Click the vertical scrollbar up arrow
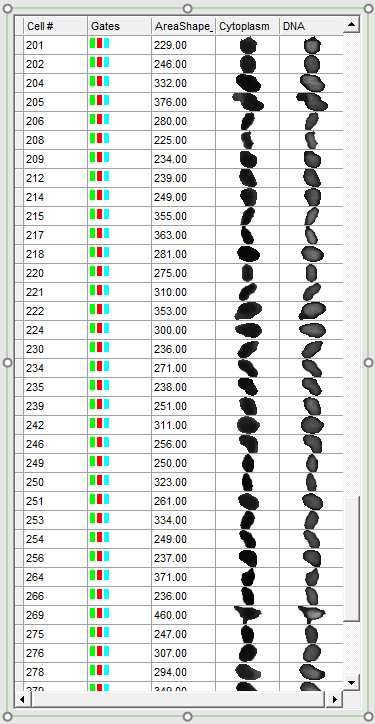The width and height of the screenshot is (375, 724). pos(351,24)
